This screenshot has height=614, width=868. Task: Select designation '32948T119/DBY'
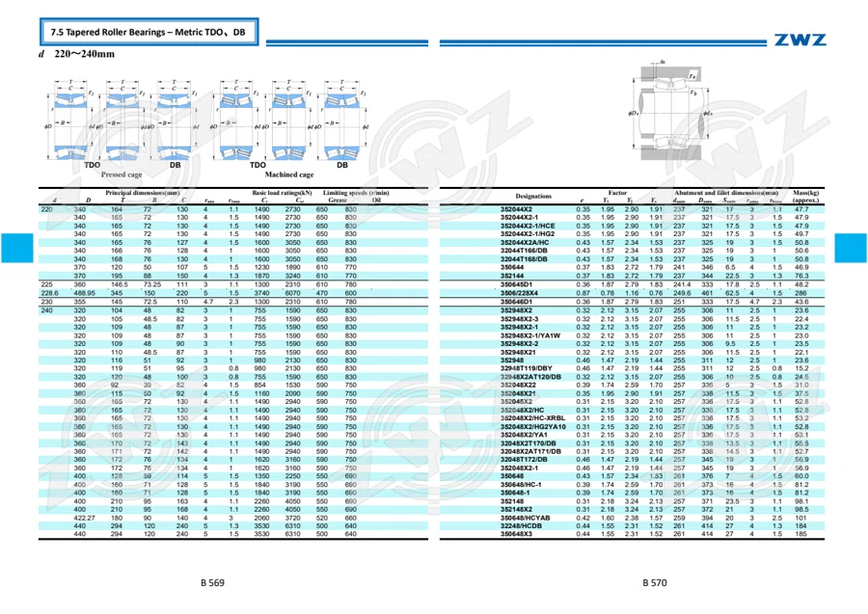click(526, 368)
